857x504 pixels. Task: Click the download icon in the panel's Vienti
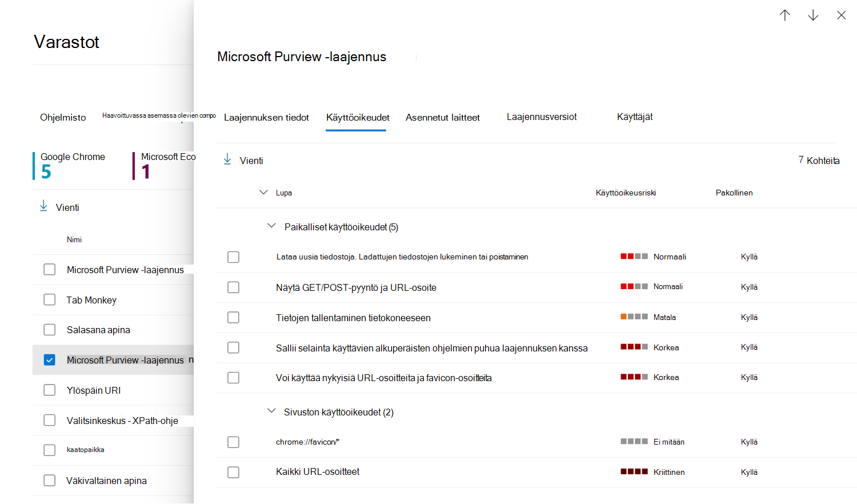tap(227, 159)
